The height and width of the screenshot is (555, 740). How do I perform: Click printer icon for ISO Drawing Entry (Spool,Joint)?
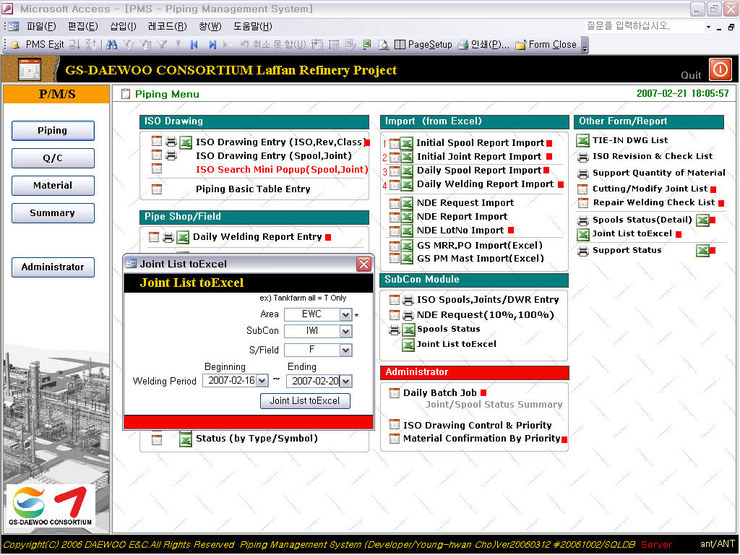[x=171, y=155]
